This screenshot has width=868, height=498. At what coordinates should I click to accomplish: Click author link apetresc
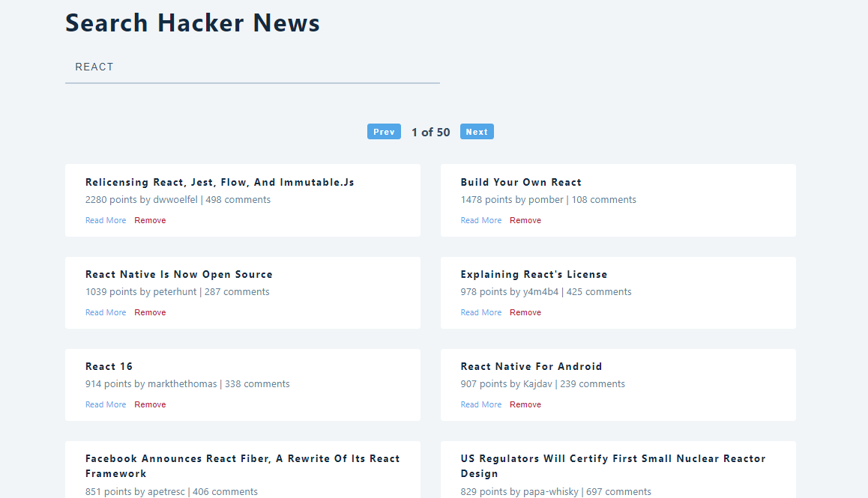click(168, 491)
